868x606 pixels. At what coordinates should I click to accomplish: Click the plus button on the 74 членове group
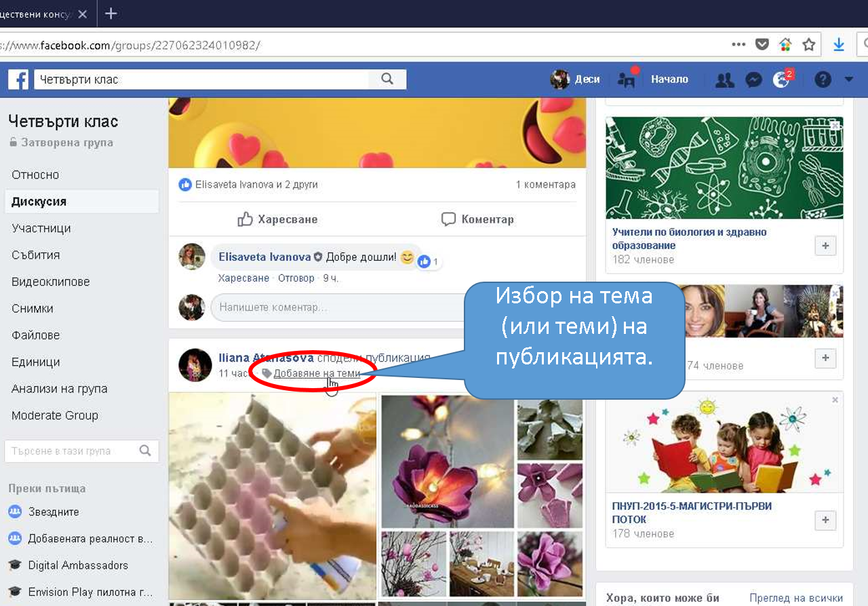[825, 358]
